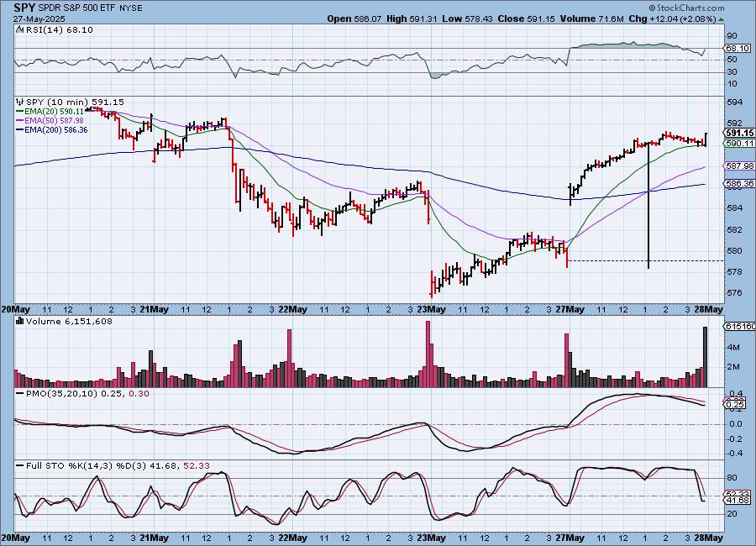
Task: Click the High 591.31 value
Action: pos(412,18)
